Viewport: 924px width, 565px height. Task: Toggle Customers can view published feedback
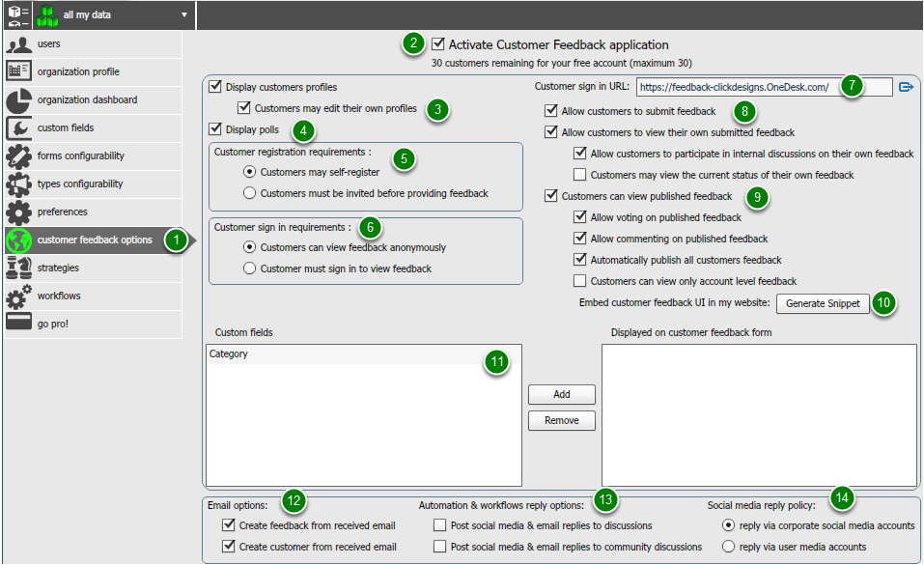point(551,195)
